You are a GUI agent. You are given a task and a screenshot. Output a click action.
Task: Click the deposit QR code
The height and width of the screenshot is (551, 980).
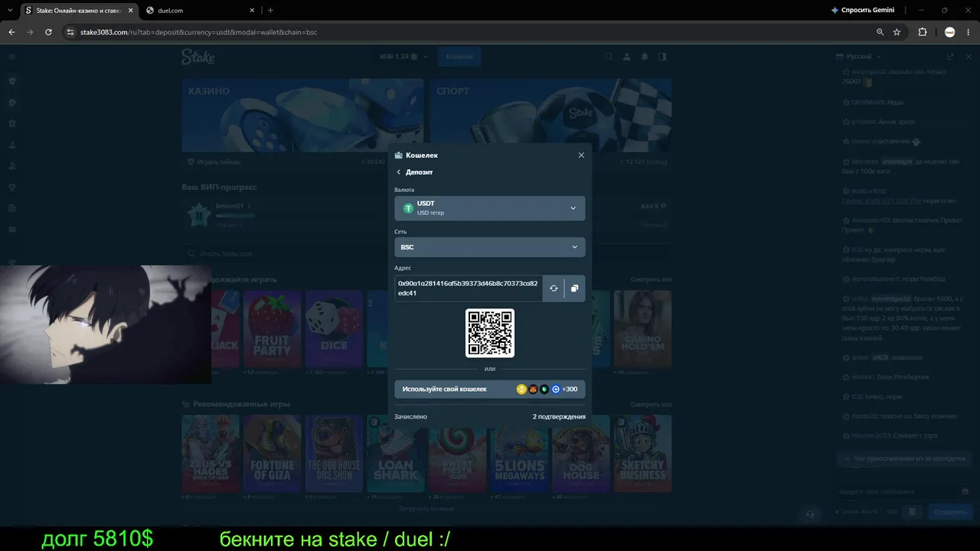[x=490, y=333]
